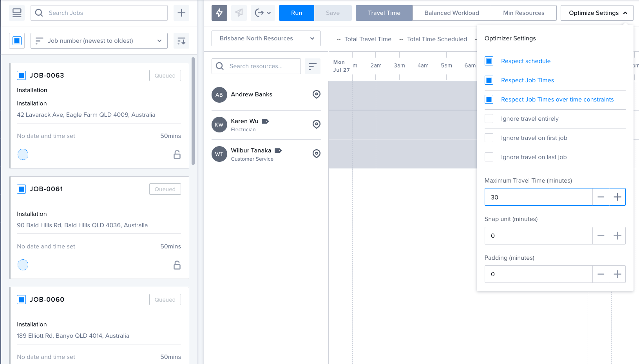
Task: Expand Brisbane North Resources dropdown
Action: (266, 38)
